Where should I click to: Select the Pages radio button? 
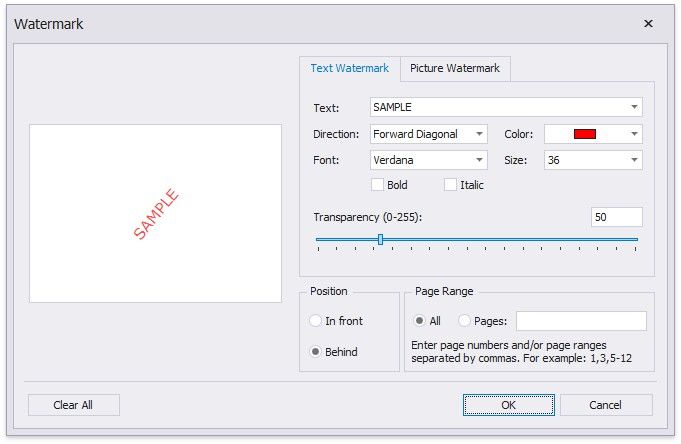(x=465, y=321)
